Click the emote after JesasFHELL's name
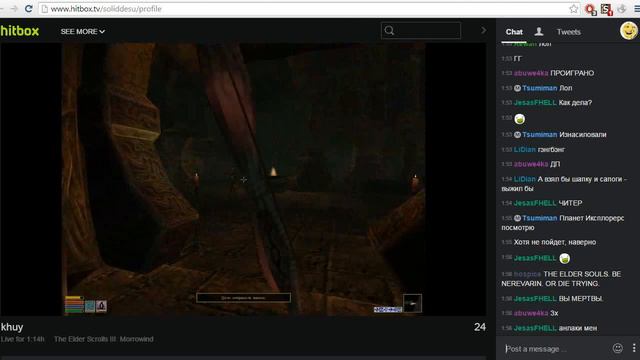The height and width of the screenshot is (360, 640). pyautogui.click(x=564, y=258)
